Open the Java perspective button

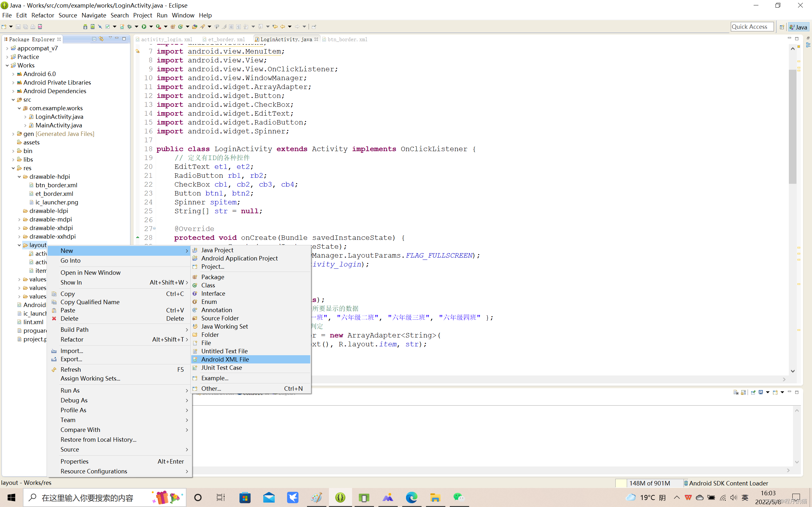coord(799,27)
